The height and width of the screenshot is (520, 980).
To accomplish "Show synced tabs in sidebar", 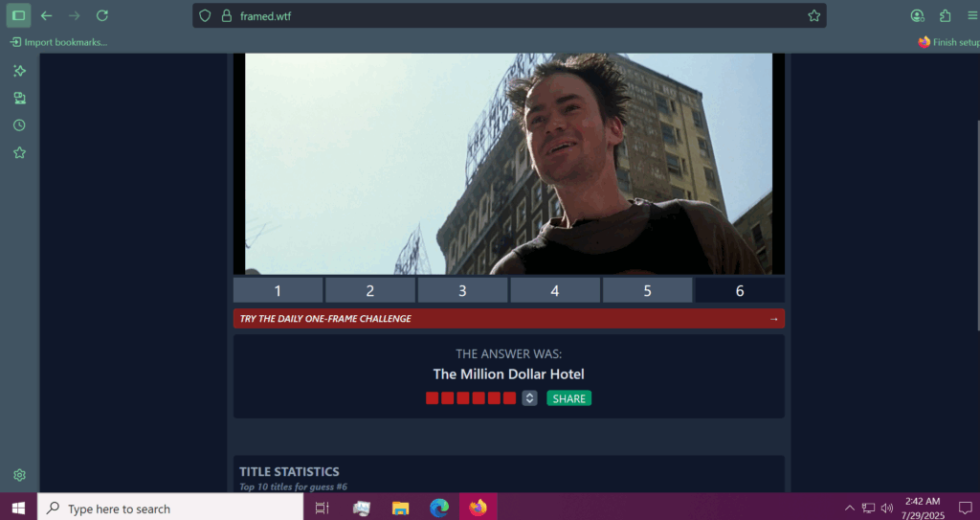I will coord(19,98).
